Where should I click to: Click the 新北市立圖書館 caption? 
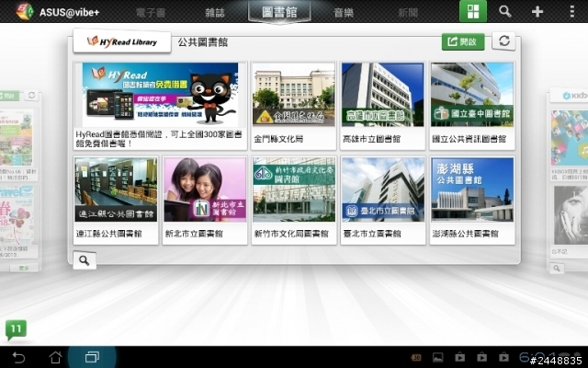coord(194,234)
